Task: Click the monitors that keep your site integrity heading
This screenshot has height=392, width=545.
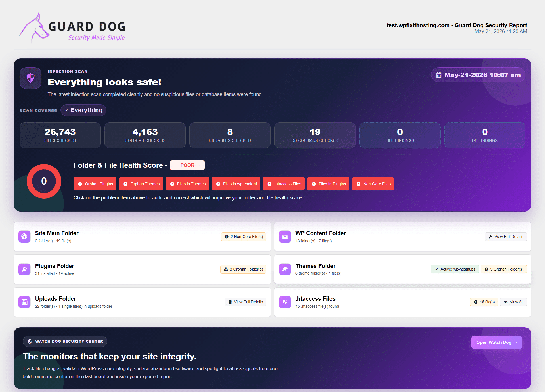Action: 110,356
